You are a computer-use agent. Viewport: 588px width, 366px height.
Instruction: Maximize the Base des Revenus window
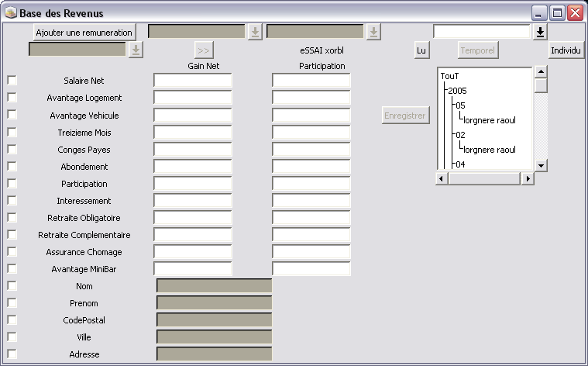coord(557,13)
